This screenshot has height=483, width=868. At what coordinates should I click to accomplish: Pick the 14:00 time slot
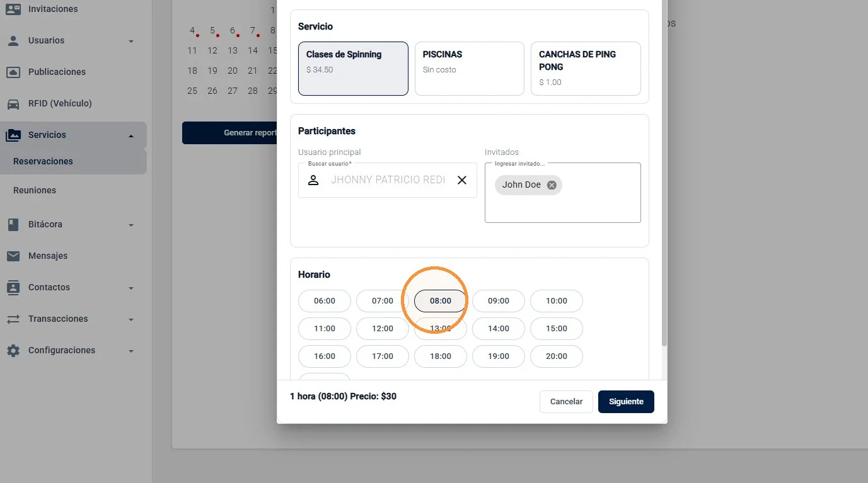(x=499, y=329)
